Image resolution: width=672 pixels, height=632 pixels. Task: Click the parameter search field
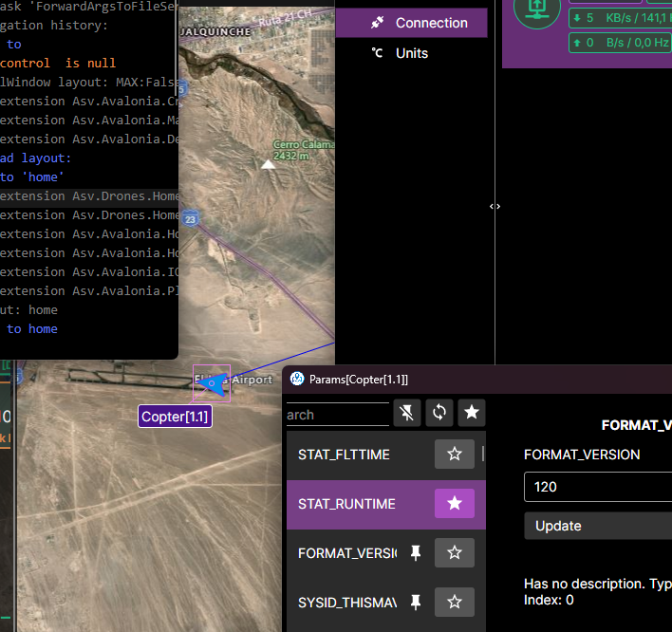(x=337, y=414)
